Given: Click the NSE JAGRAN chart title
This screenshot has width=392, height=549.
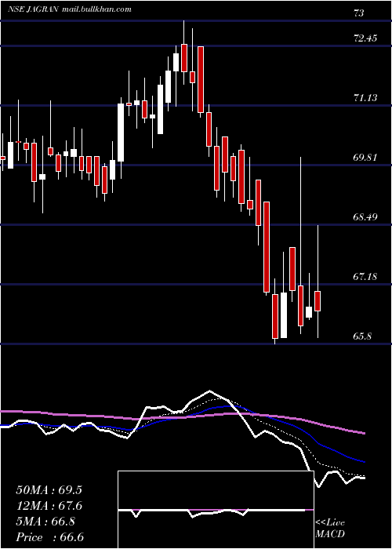Looking at the screenshot, I should [x=70, y=9].
